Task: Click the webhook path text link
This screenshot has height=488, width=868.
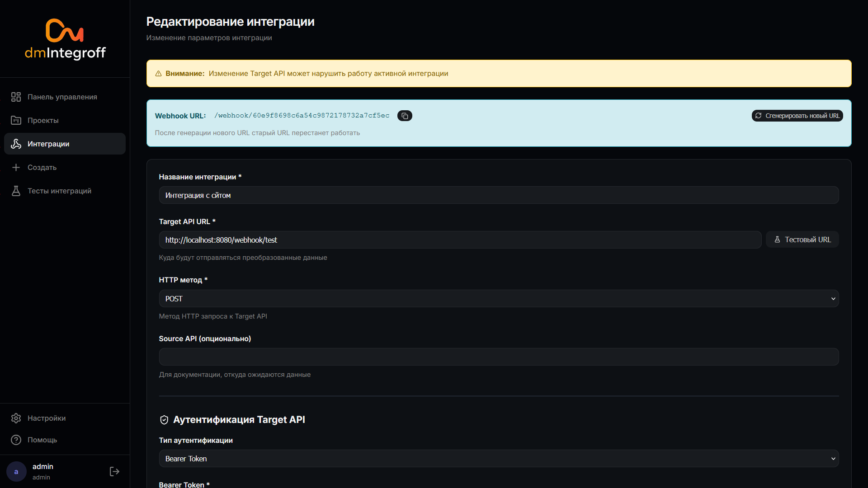Action: point(302,116)
